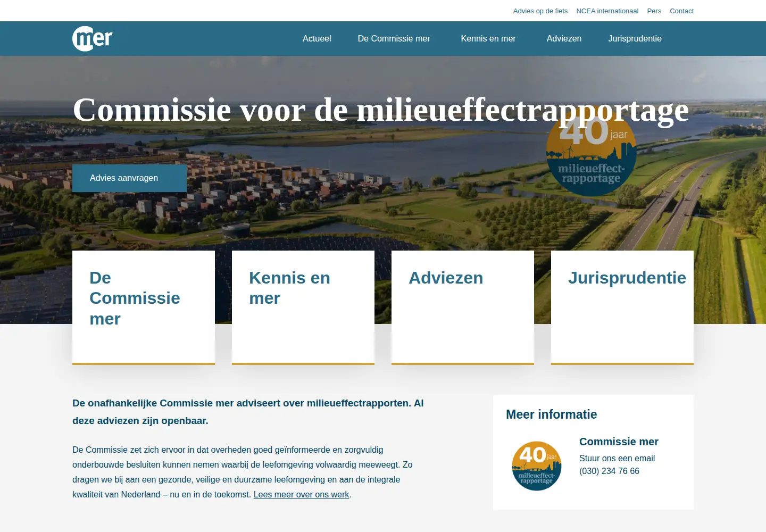Click the bold intro paragraph about onafhankelijke Commissie

click(x=248, y=412)
